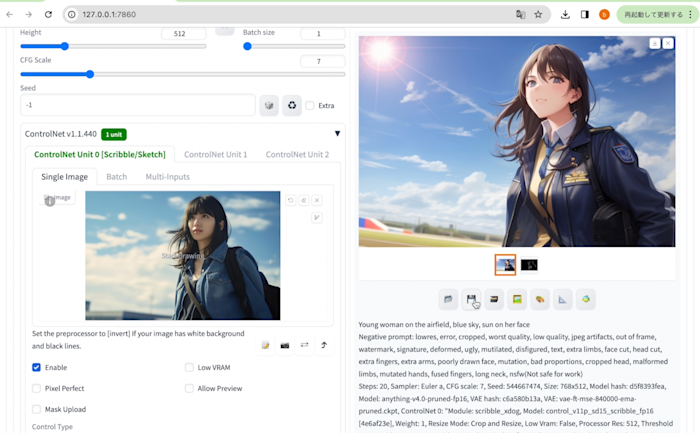Screen dimensions: 700x433
Task: Click the large generated anime image
Action: pyautogui.click(x=517, y=141)
